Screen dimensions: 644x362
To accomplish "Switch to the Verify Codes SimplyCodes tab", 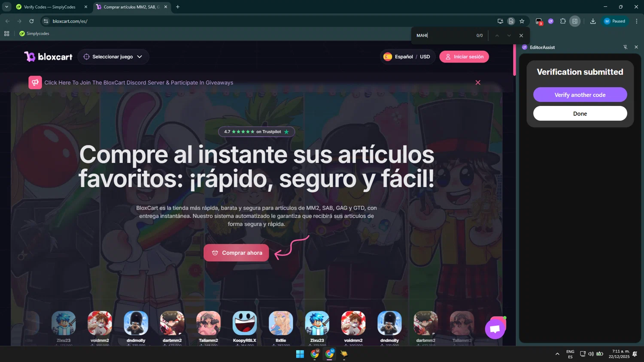I will click(x=49, y=7).
